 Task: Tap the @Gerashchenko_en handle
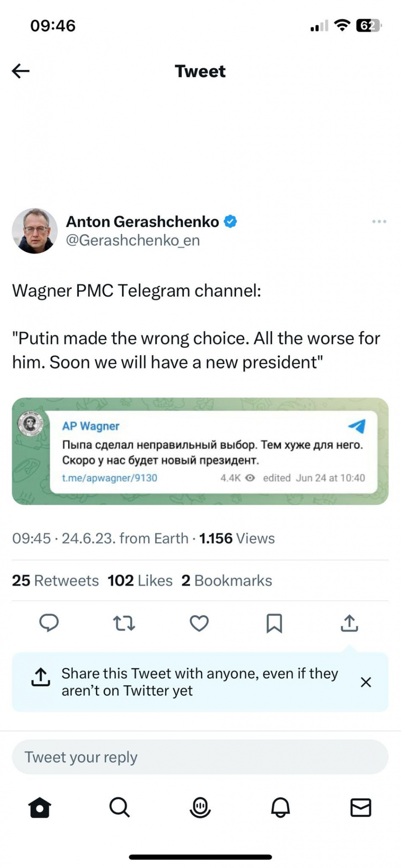(133, 241)
